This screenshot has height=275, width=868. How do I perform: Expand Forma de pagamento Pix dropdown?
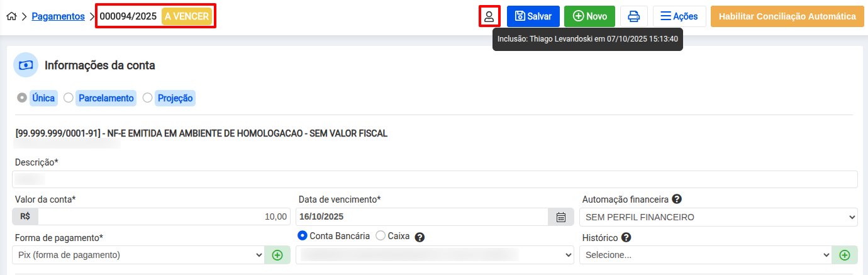(138, 255)
